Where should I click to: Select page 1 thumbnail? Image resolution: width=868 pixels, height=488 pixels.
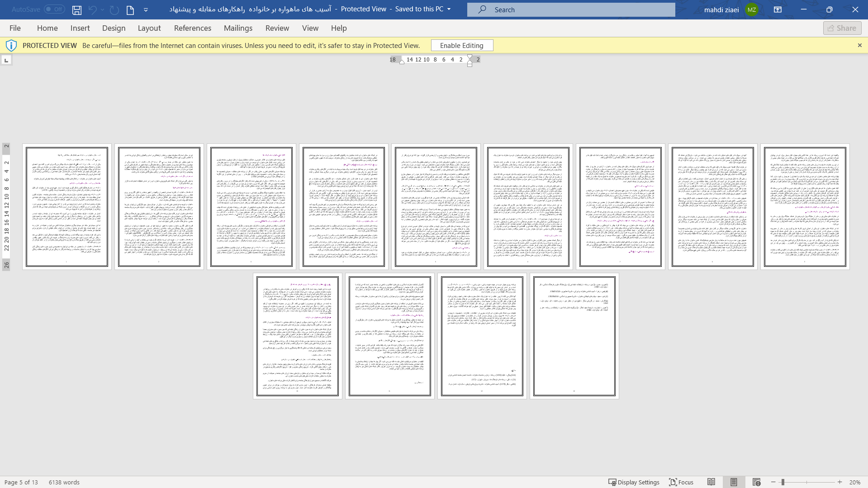(x=67, y=207)
